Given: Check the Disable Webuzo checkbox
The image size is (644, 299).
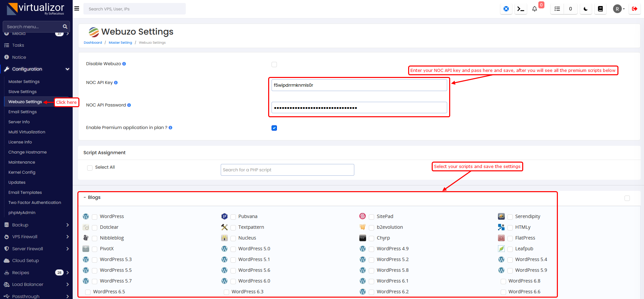Looking at the screenshot, I should pos(274,65).
